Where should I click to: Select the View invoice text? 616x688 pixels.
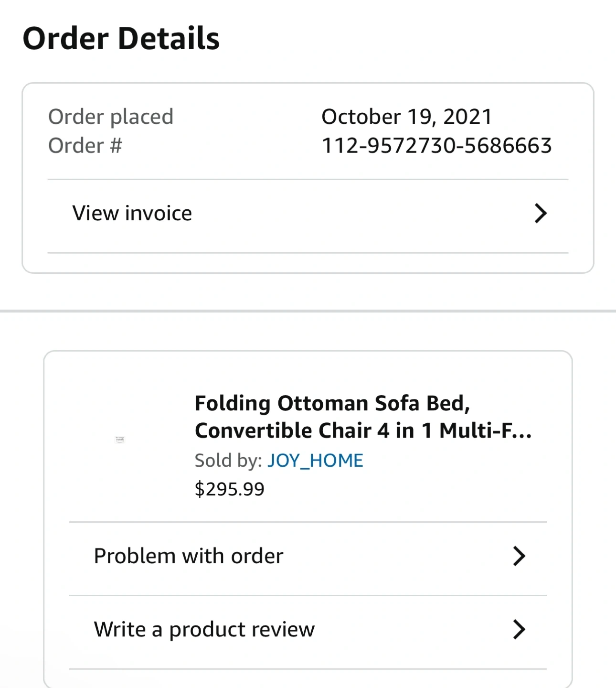[132, 213]
